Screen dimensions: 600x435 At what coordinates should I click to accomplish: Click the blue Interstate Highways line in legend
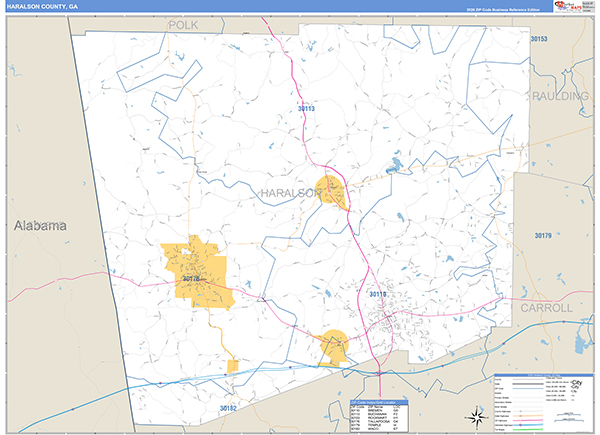point(528,425)
